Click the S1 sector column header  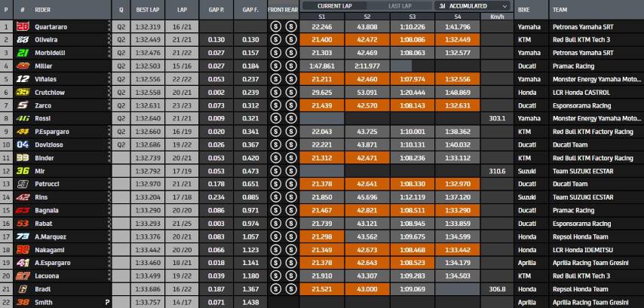[321, 17]
